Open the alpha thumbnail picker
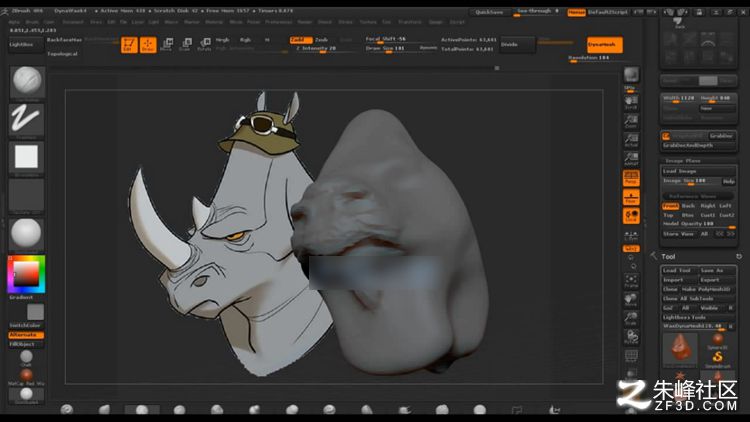This screenshot has height=422, width=750. (x=26, y=158)
